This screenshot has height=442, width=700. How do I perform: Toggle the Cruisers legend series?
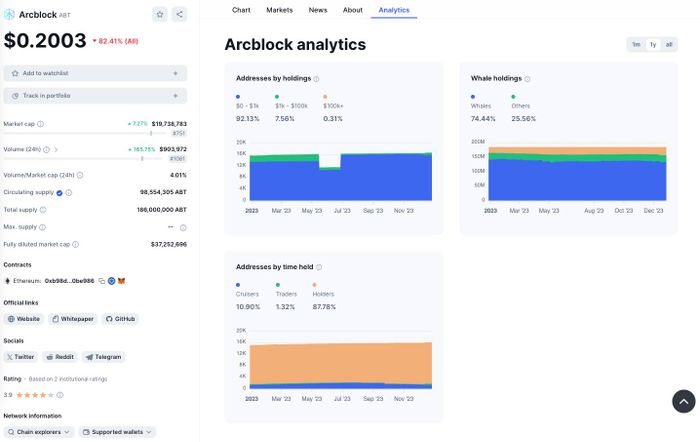(x=247, y=294)
